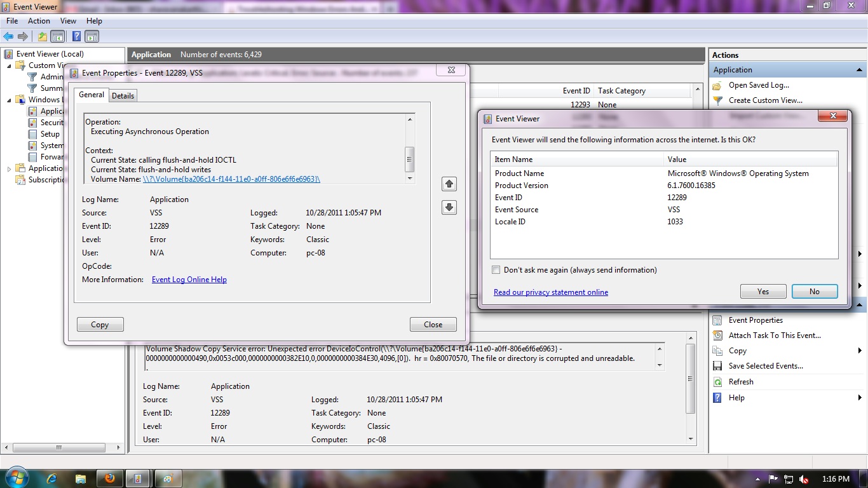Click the Security log icon in the tree
Viewport: 868px width, 488px height.
point(32,123)
